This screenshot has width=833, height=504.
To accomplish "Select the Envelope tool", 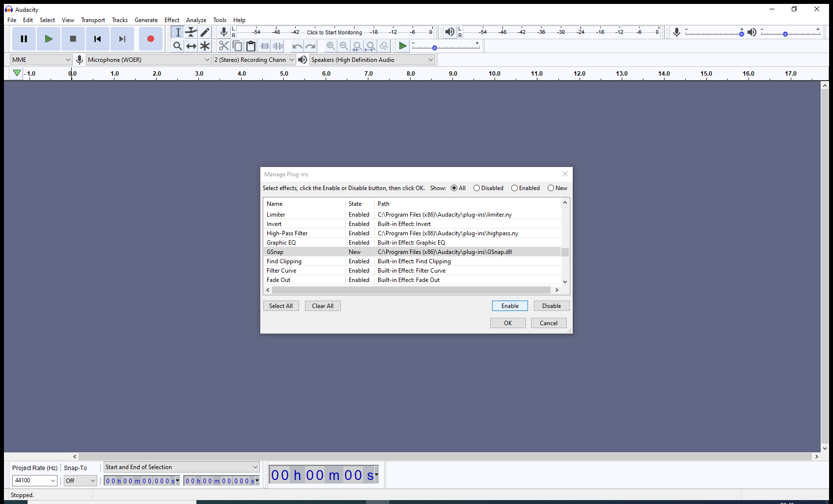I will point(191,32).
